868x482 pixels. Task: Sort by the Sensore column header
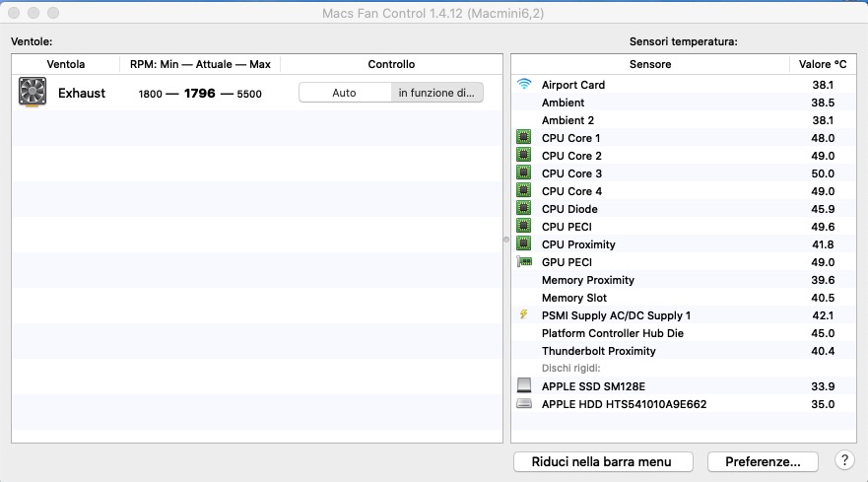point(650,64)
